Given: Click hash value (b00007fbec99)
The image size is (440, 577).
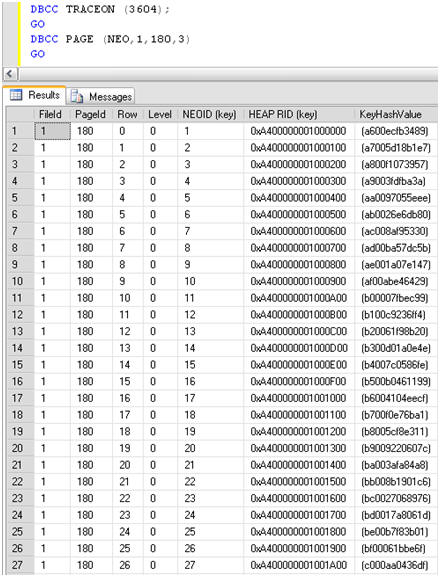Looking at the screenshot, I should [x=395, y=298].
